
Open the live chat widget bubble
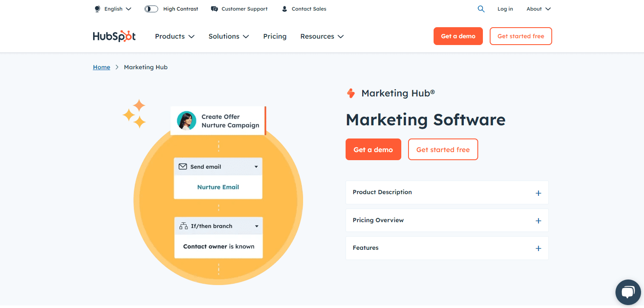(x=628, y=292)
